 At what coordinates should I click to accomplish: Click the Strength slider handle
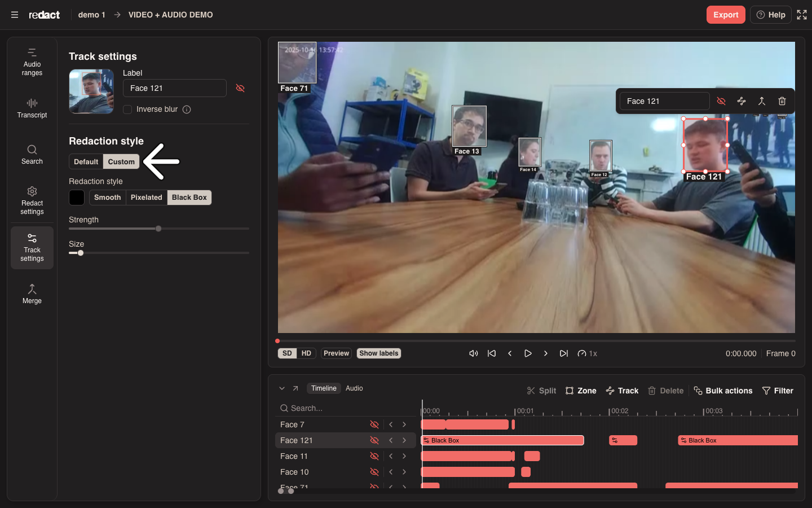[x=158, y=229]
